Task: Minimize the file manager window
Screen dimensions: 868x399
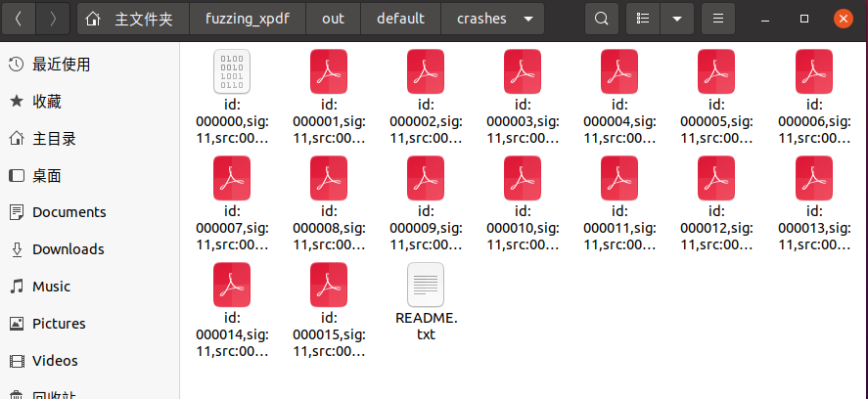Action: coord(765,20)
